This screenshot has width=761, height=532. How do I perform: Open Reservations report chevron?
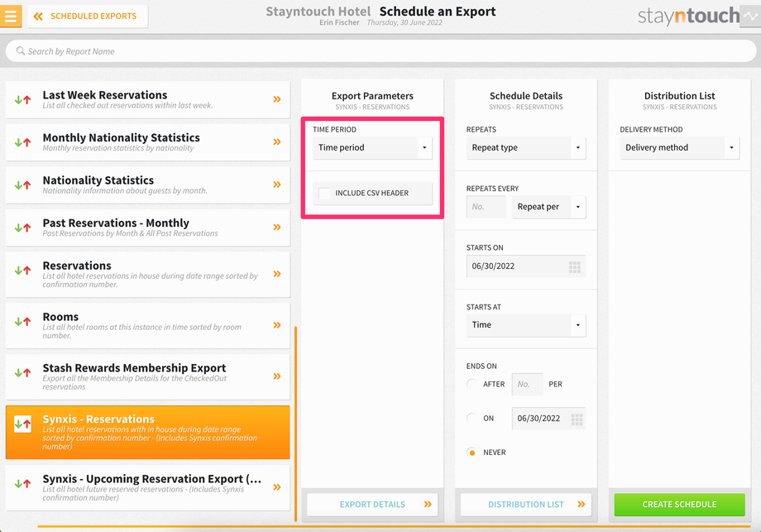[277, 274]
